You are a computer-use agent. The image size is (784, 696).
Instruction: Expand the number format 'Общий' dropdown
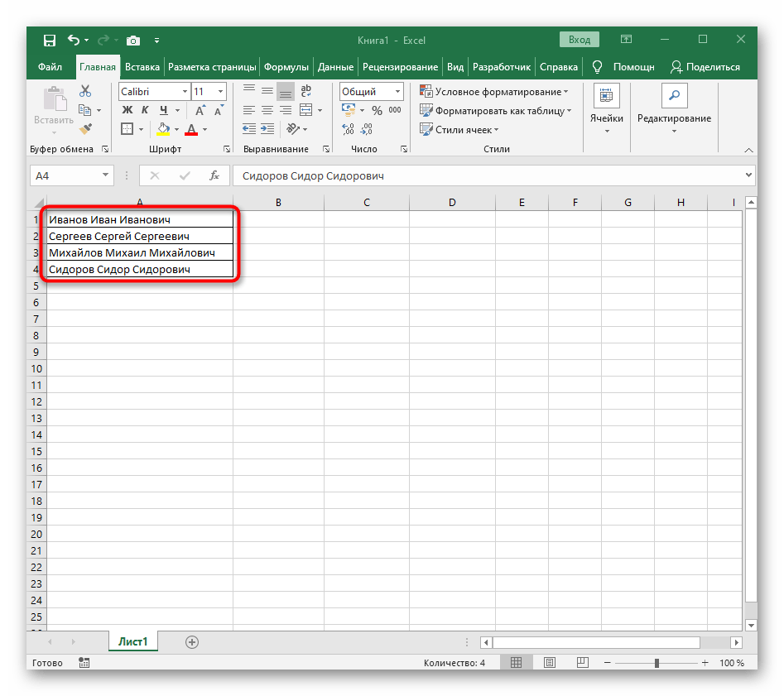[x=398, y=92]
